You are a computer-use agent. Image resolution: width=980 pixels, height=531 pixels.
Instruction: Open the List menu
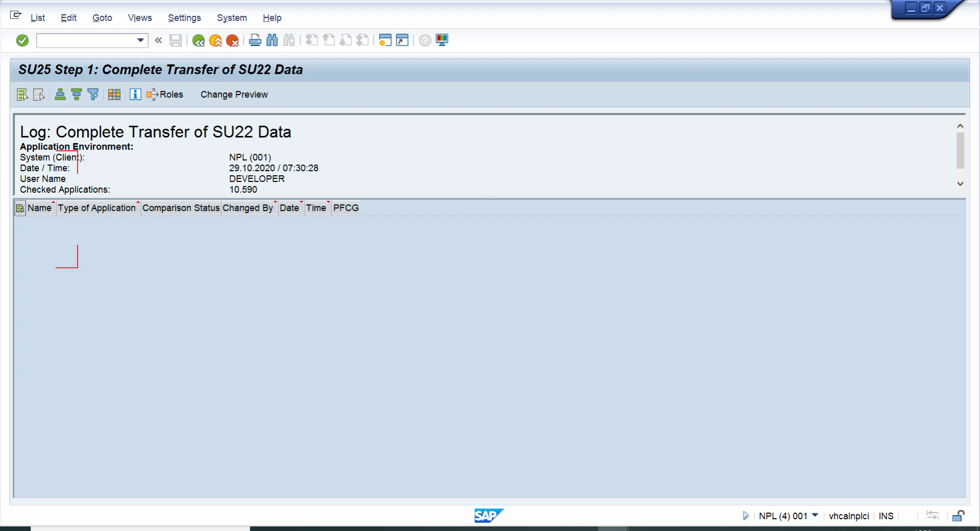point(38,18)
